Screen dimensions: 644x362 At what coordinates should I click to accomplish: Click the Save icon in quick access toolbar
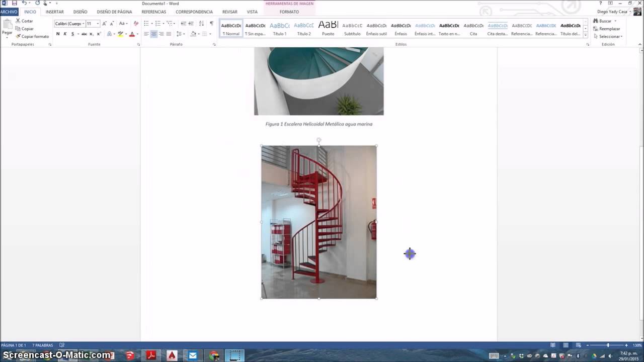click(x=14, y=3)
